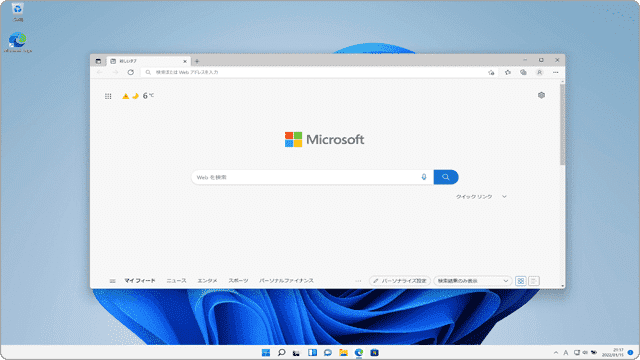Open Widgets from taskbar
The image size is (640, 360).
[x=312, y=352]
